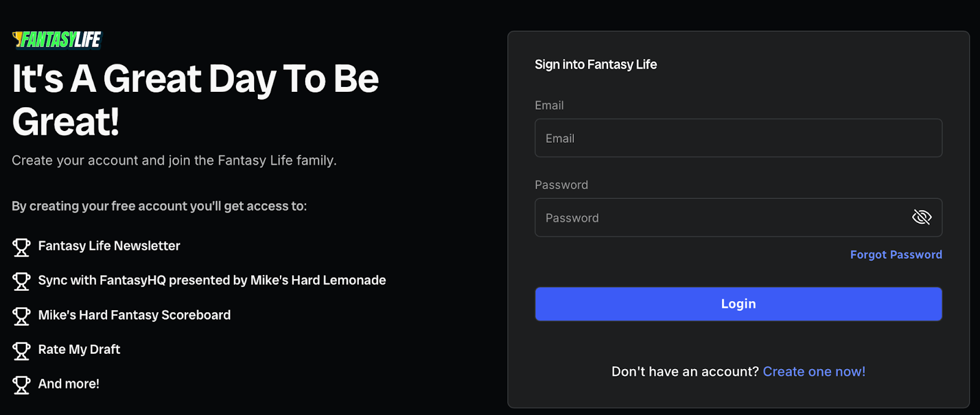Click the Fantasy Life logo
Image resolution: width=980 pixels, height=415 pixels.
point(57,40)
